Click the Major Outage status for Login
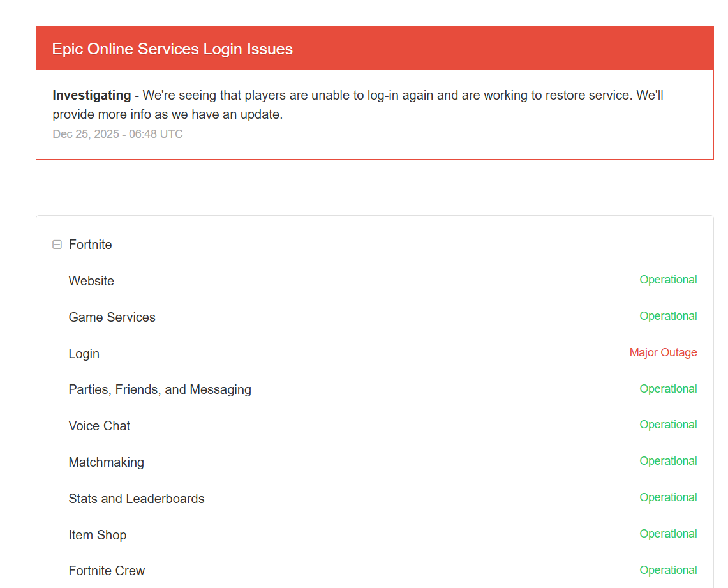The image size is (728, 588). pos(663,352)
